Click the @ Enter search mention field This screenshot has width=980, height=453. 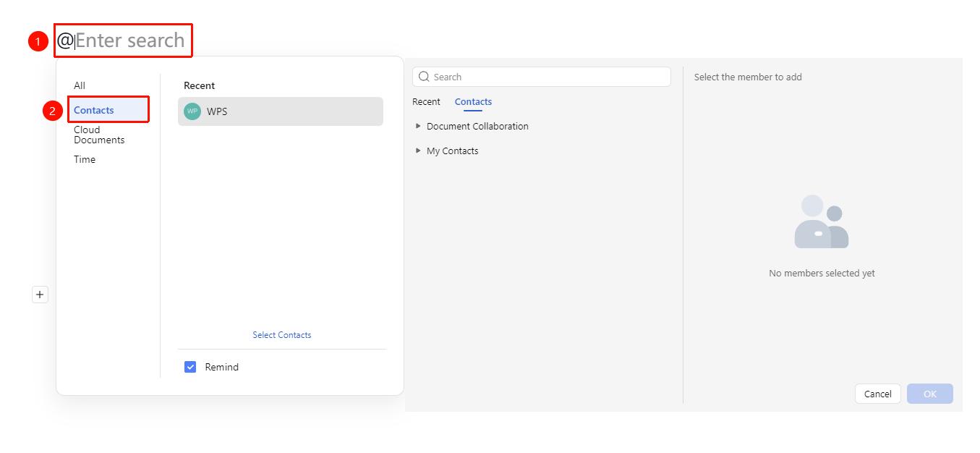click(x=123, y=41)
